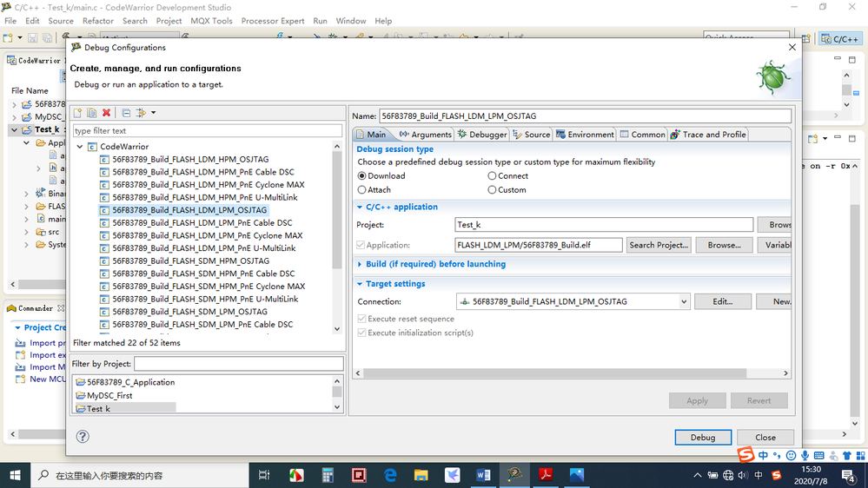Screen dimensions: 868x488
Task: Open the filter icon dropdown arrow
Action: point(153,113)
